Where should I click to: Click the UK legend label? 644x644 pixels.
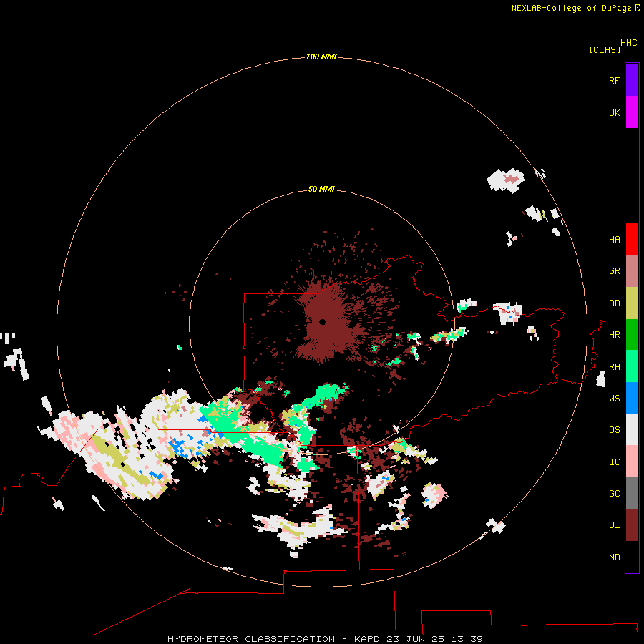(614, 112)
